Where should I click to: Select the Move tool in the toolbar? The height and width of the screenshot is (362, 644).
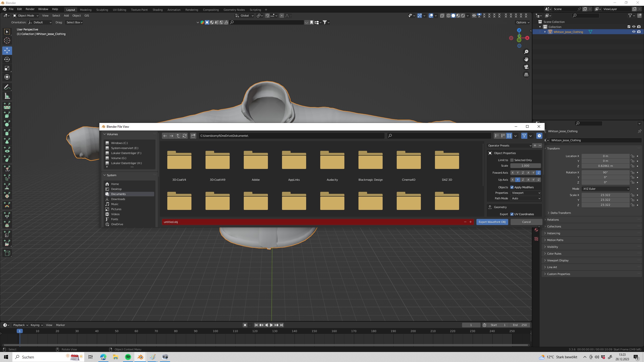[7, 51]
